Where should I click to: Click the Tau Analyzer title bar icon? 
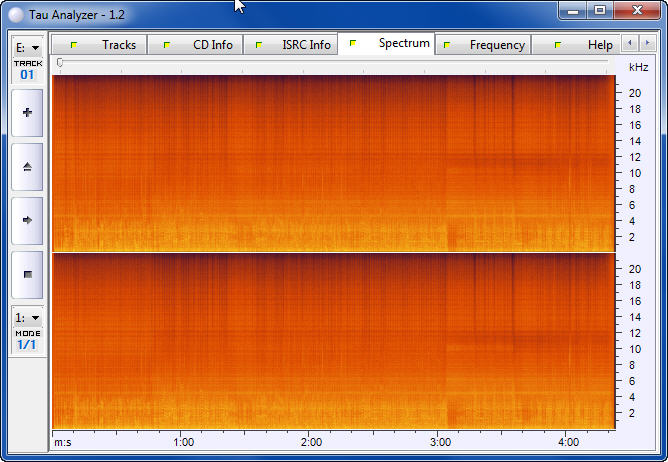[x=14, y=12]
